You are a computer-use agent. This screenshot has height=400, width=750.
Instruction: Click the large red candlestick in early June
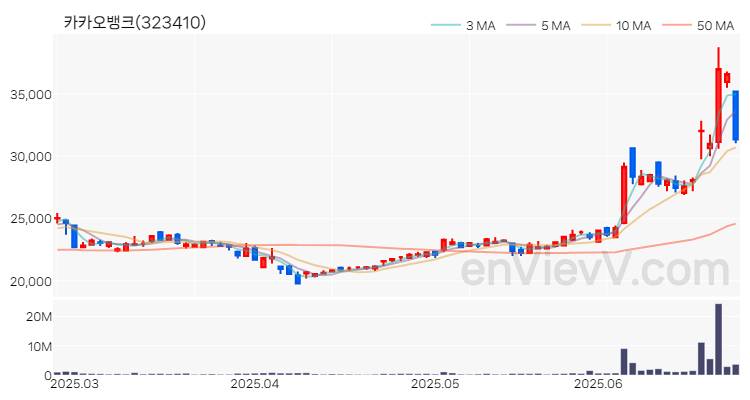(x=624, y=194)
